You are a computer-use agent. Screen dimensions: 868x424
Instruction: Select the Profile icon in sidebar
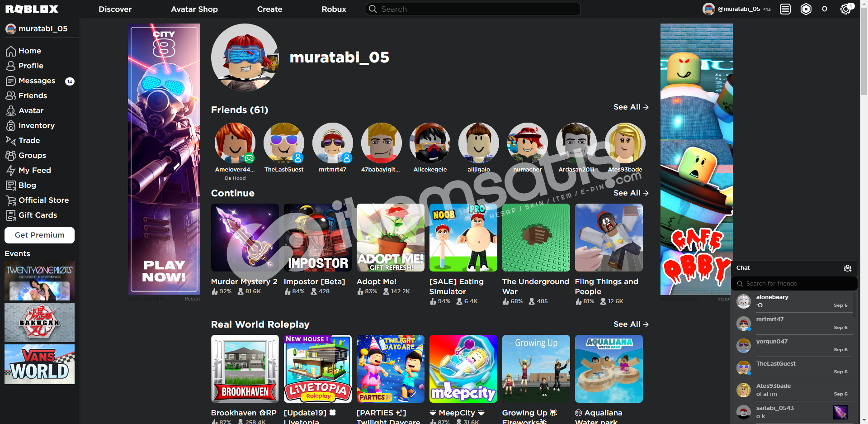pos(11,66)
